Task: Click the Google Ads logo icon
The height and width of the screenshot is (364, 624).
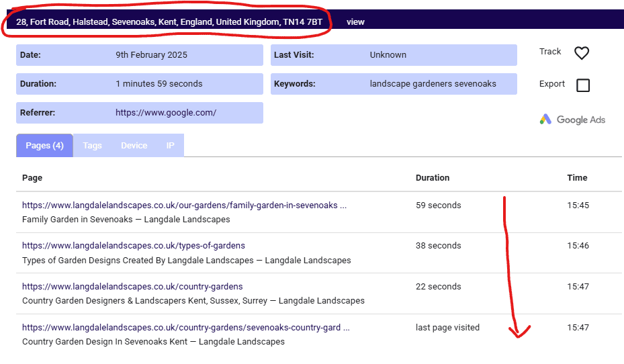Action: pyautogui.click(x=545, y=120)
